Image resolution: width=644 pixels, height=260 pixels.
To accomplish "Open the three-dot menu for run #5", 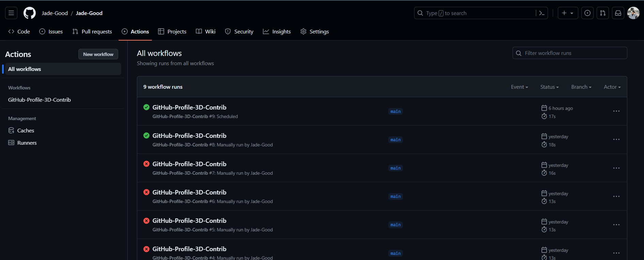I will coord(616,225).
